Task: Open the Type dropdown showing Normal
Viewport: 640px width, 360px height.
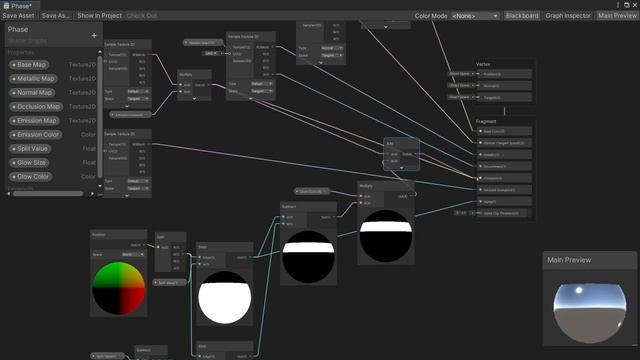Action: coord(332,48)
